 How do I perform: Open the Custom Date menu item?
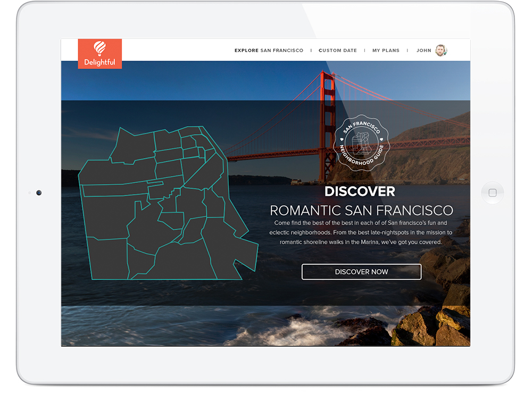tap(338, 50)
